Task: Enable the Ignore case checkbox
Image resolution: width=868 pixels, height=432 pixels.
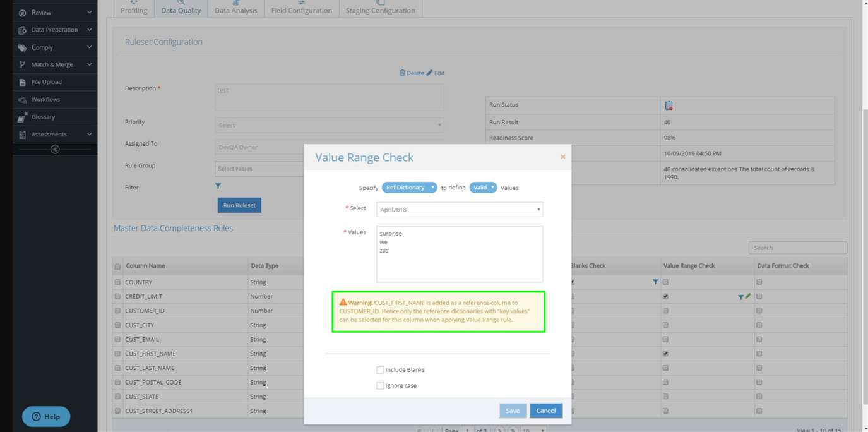Action: pos(380,386)
